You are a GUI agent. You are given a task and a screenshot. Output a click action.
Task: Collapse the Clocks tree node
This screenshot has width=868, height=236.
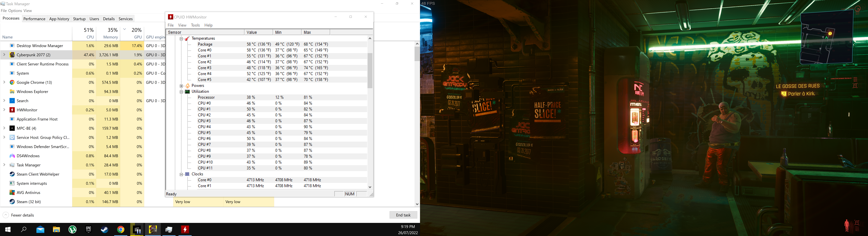[181, 174]
